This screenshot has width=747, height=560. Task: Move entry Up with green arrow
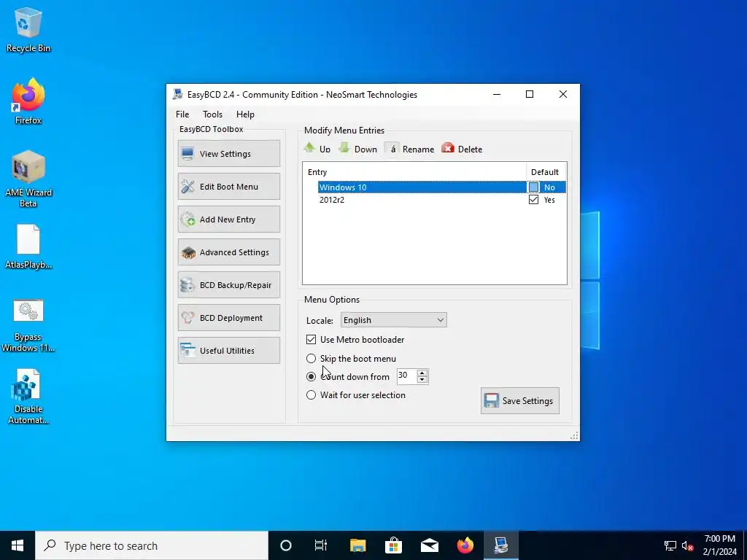tap(317, 149)
